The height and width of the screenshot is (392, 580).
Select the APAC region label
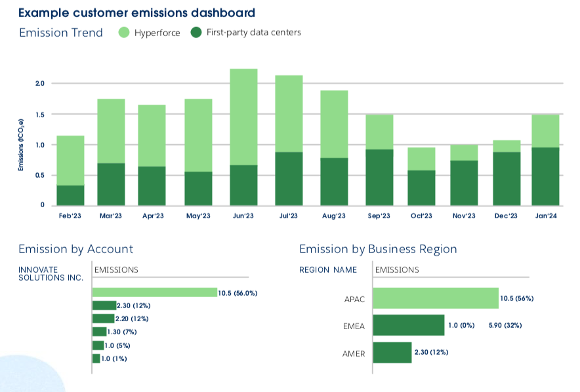[x=354, y=300]
